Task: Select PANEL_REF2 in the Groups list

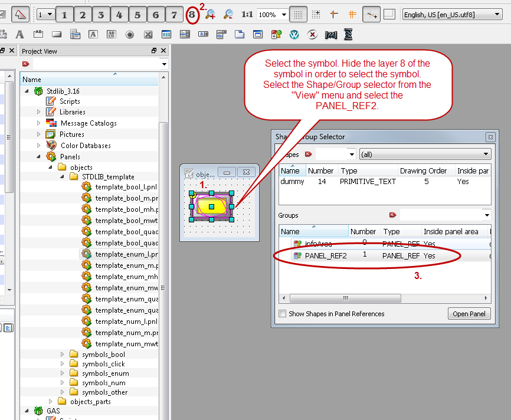Action: [x=326, y=255]
